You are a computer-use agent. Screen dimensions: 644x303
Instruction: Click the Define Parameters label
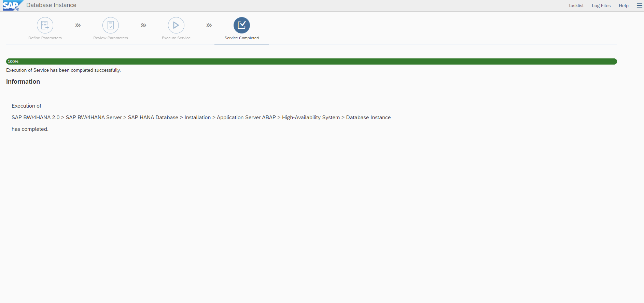(x=45, y=38)
